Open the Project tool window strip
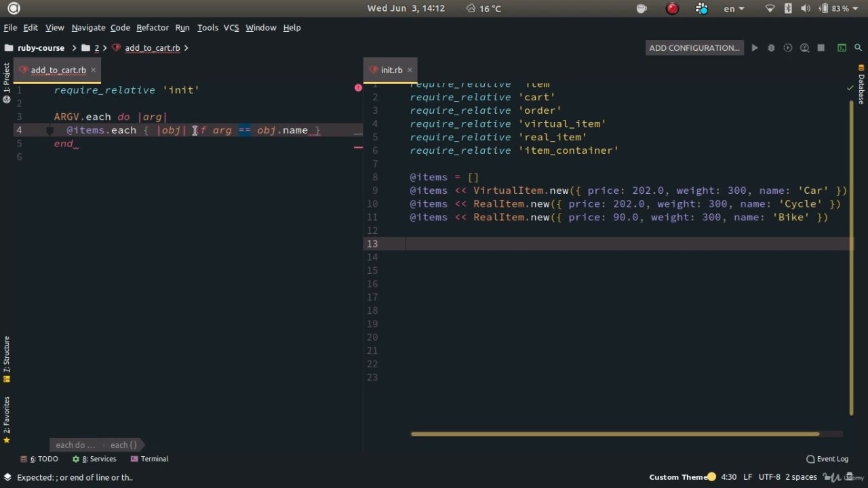The height and width of the screenshot is (488, 868). (x=6, y=83)
